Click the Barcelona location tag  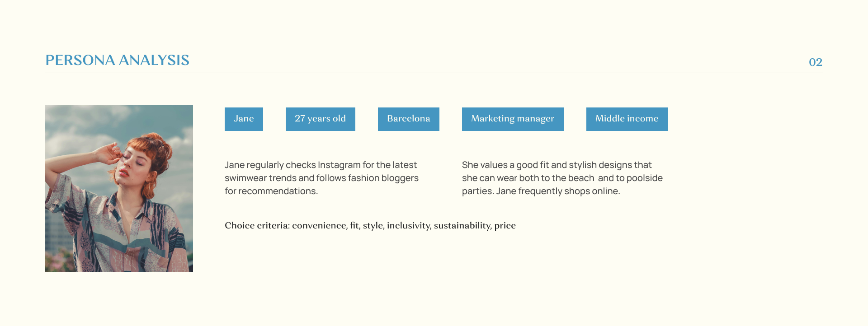tap(408, 119)
